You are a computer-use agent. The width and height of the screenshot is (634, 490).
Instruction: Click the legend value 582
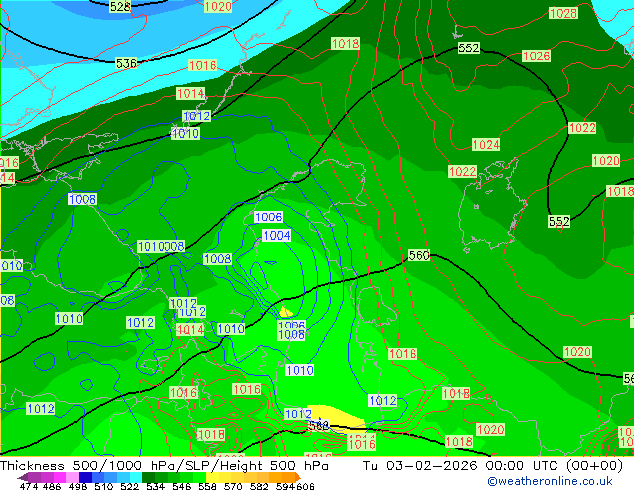pos(259,486)
